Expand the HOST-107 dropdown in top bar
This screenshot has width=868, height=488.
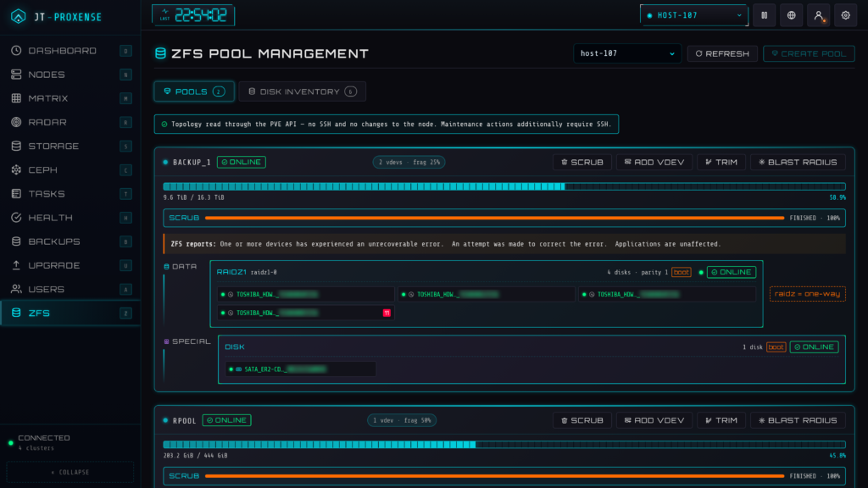pyautogui.click(x=694, y=15)
